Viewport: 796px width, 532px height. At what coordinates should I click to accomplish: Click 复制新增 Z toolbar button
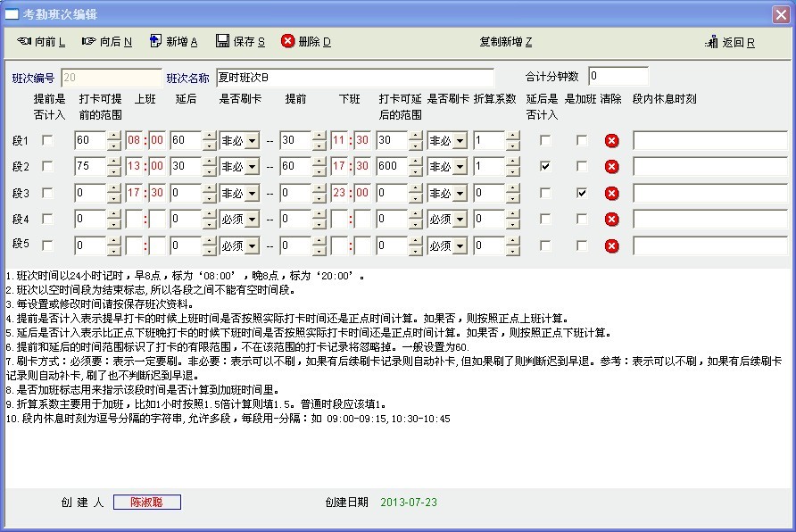pos(505,42)
